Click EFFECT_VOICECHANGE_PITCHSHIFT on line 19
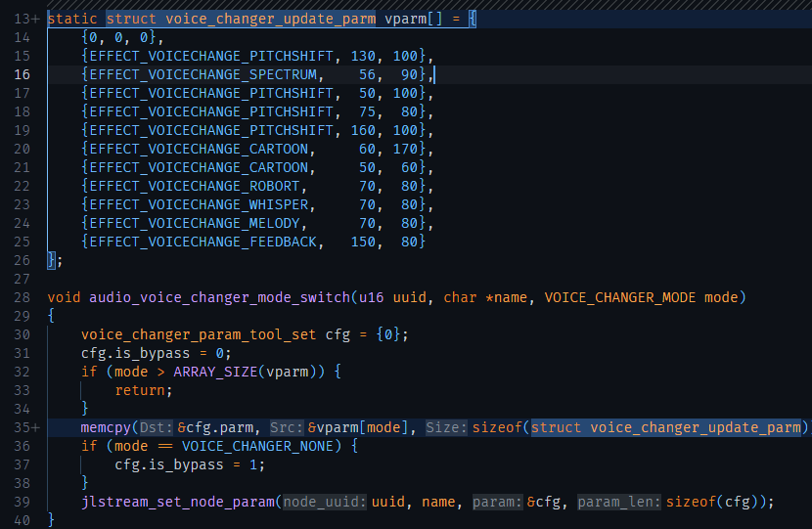 pyautogui.click(x=211, y=130)
